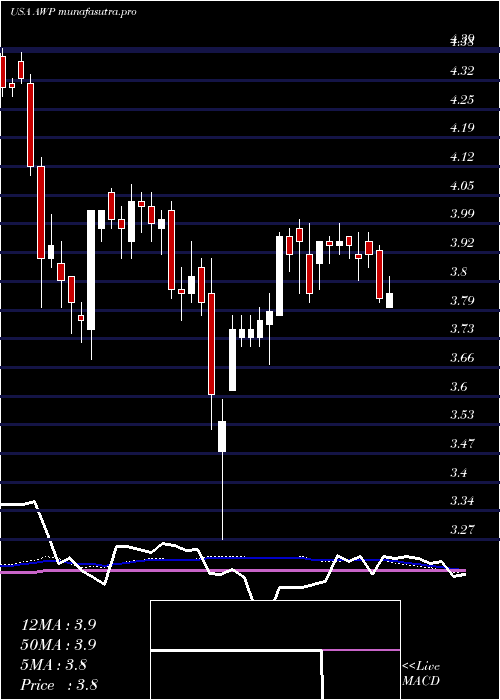Screen dimensions: 500x700
Task: Click the 3.34 price axis label
Action: pos(462,501)
